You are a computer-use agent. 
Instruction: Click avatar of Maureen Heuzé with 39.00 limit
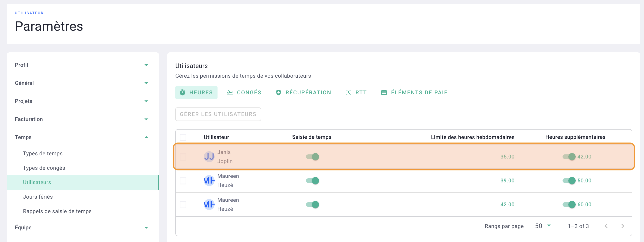tap(209, 181)
